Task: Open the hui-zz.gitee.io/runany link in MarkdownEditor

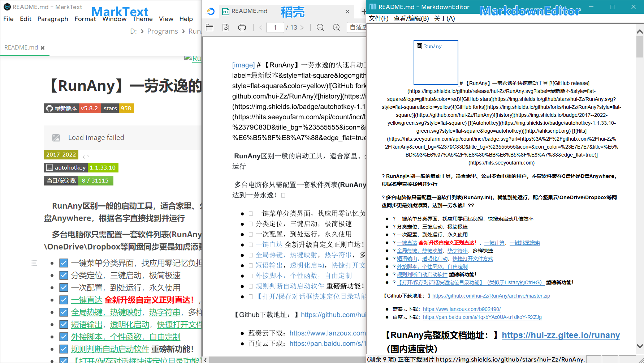Action: (561, 335)
